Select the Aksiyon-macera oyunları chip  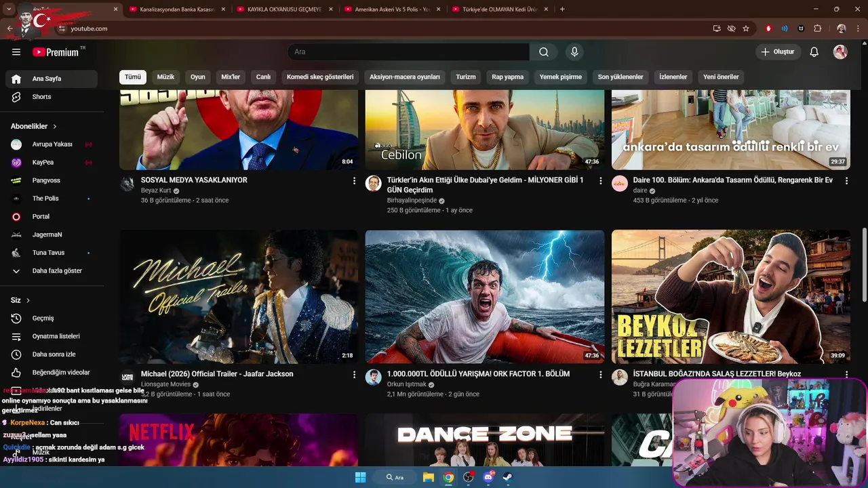pyautogui.click(x=405, y=77)
